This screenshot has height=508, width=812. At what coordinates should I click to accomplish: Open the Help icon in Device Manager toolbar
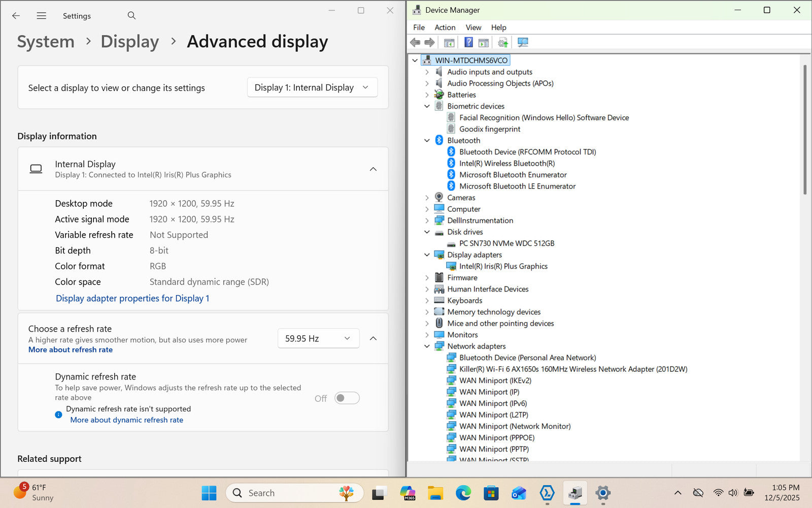[x=468, y=43]
